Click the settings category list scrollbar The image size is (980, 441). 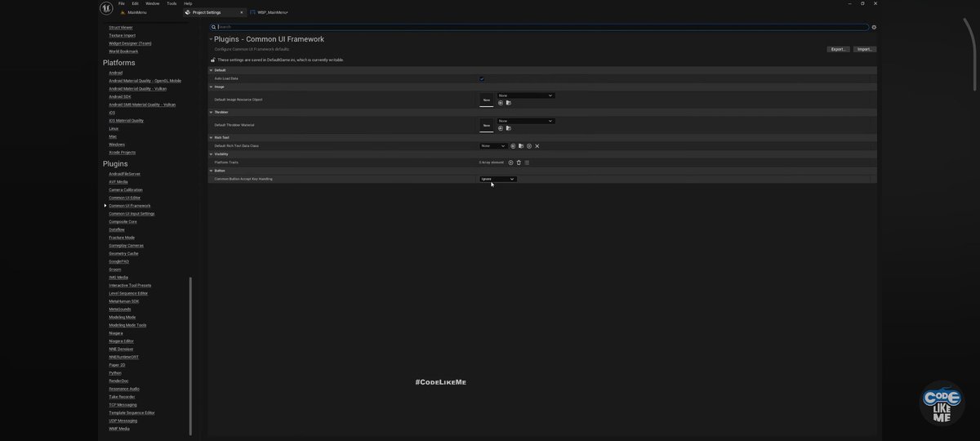(x=190, y=355)
